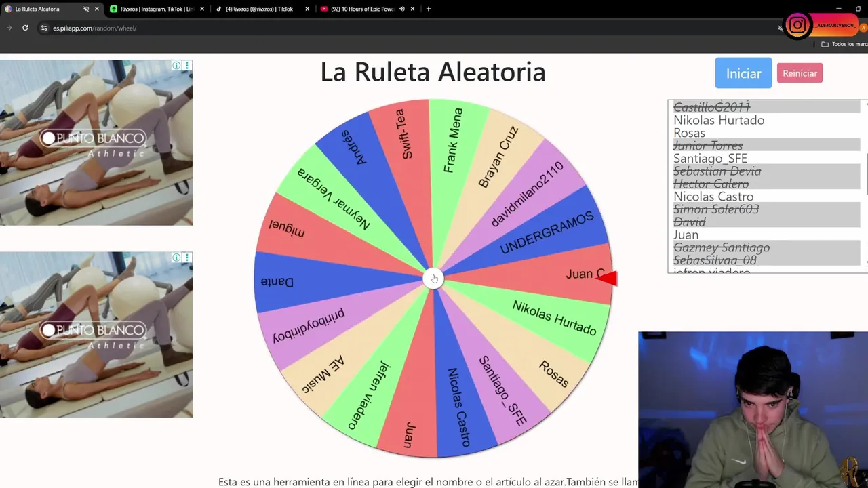Click the Rosas wheel segment

[x=553, y=374]
